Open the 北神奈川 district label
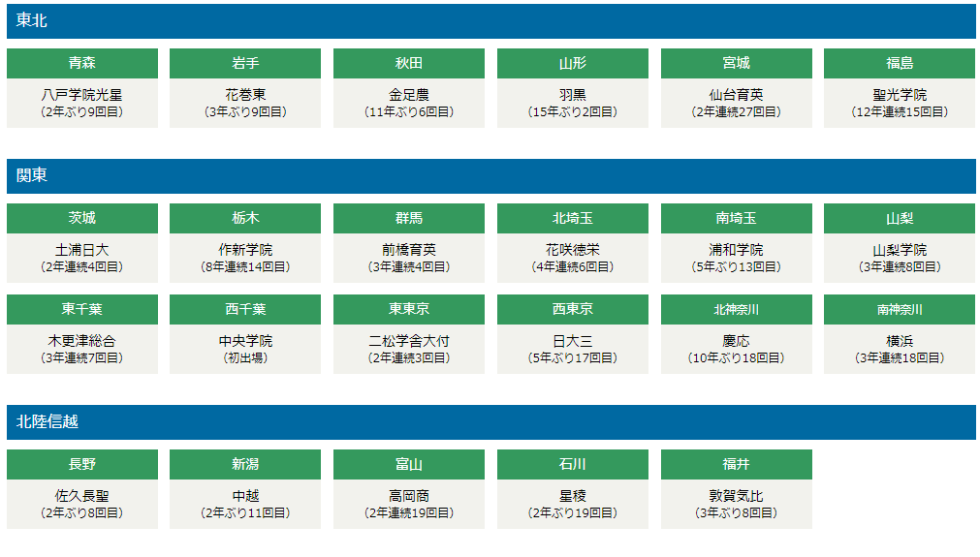The height and width of the screenshot is (557, 980). [x=737, y=309]
